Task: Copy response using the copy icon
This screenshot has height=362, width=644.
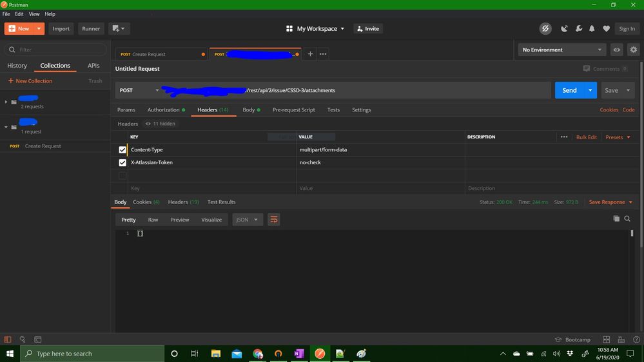Action: [616, 219]
